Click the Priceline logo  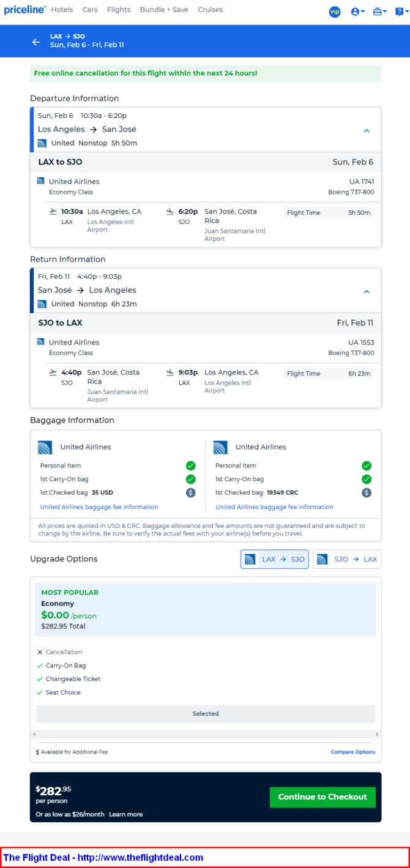(25, 10)
